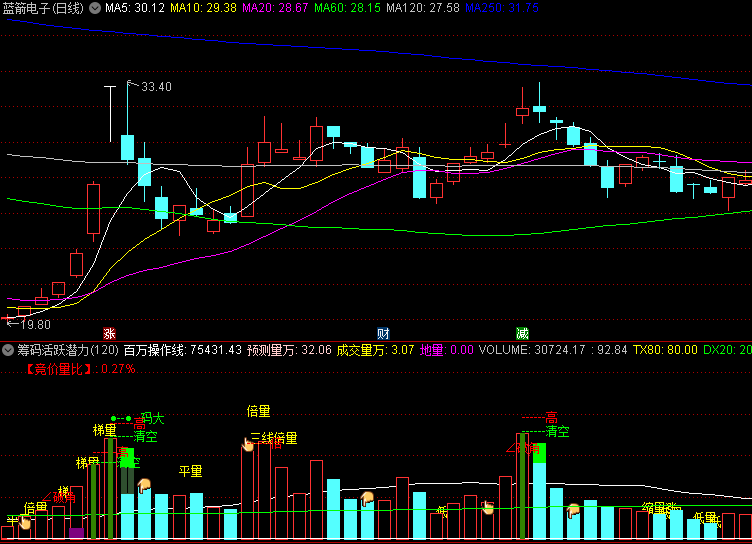The width and height of the screenshot is (752, 544).
Task: Click the 三线倍量 signal label
Action: [274, 438]
